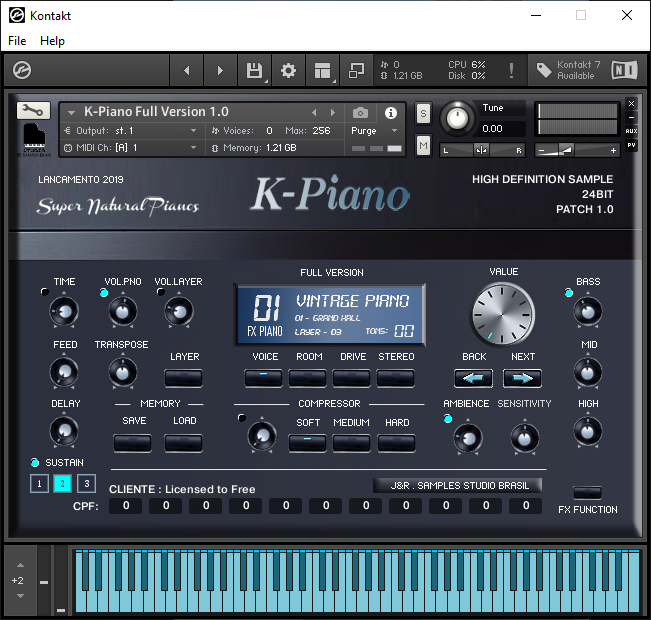Select sustain mode 1
Image resolution: width=651 pixels, height=620 pixels.
click(39, 483)
